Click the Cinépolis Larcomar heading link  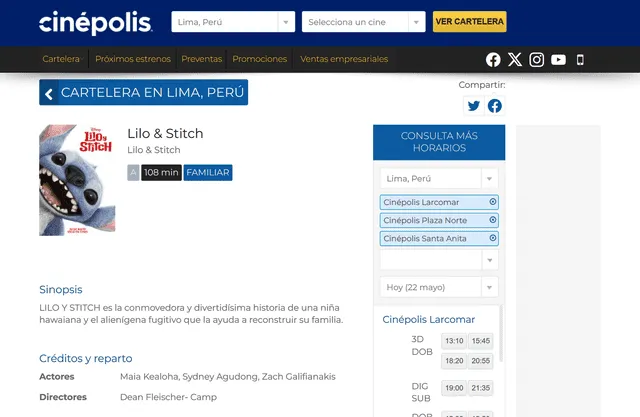click(x=429, y=319)
